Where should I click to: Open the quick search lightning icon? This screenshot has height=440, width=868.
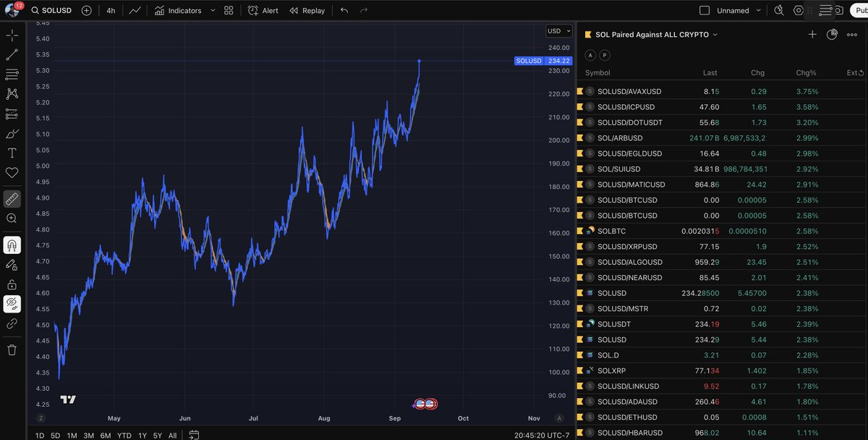(779, 11)
